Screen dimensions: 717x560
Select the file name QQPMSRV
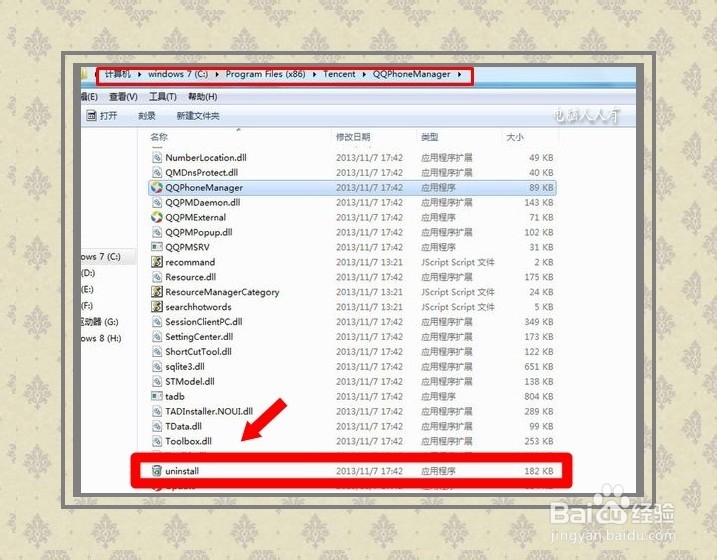[x=187, y=247]
